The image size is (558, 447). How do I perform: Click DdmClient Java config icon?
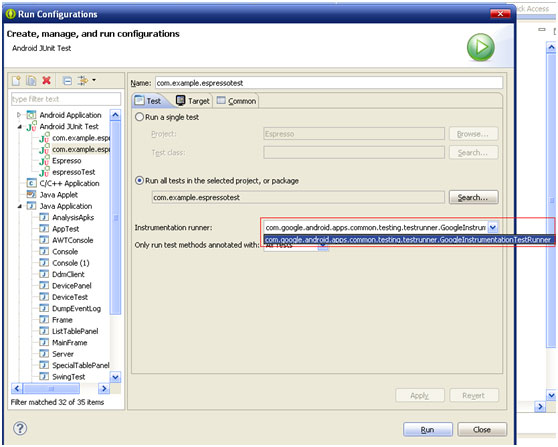44,274
